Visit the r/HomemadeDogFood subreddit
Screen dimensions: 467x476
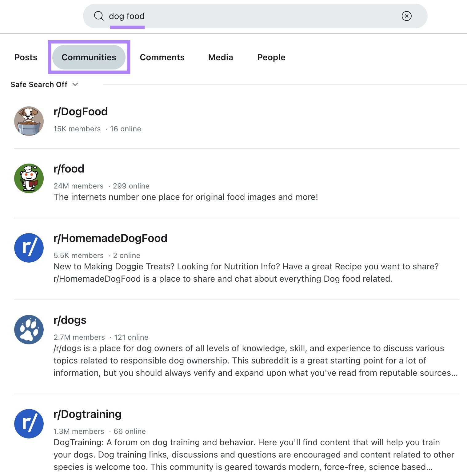click(x=110, y=238)
